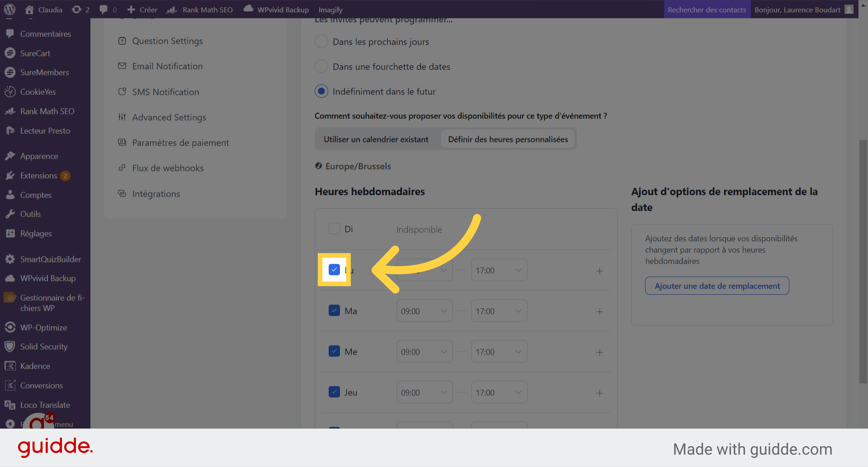Add a time slot for Me
The image size is (868, 467).
pos(600,352)
